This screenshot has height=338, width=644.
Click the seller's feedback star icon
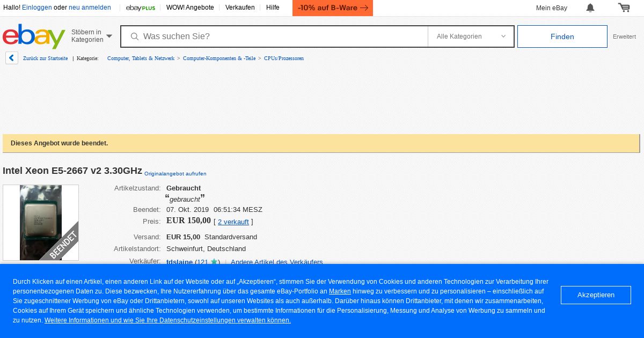[x=214, y=262]
